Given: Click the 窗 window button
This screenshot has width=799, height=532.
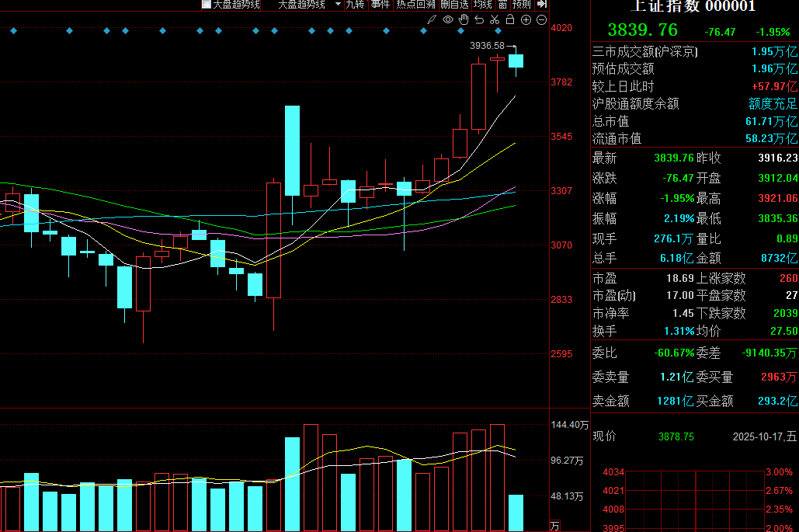Looking at the screenshot, I should (x=503, y=4).
